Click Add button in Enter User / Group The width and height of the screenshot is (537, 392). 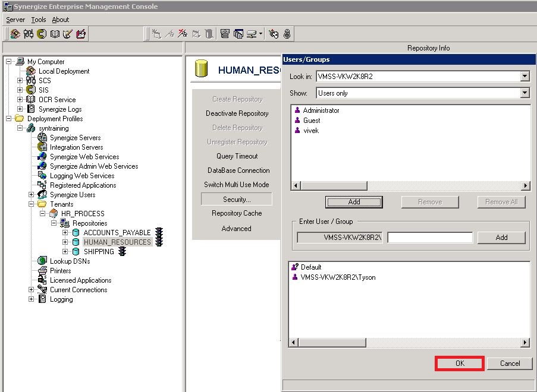point(501,238)
